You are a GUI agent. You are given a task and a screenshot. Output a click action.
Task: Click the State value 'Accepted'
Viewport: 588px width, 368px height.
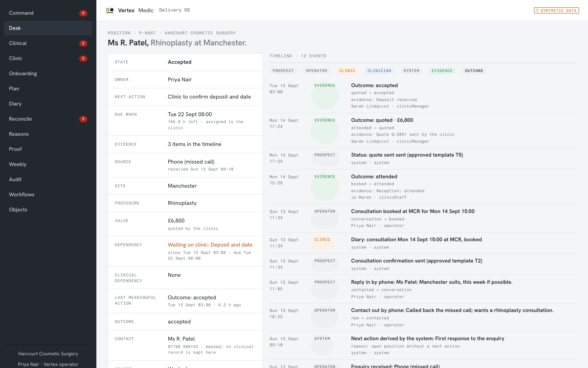pyautogui.click(x=179, y=62)
